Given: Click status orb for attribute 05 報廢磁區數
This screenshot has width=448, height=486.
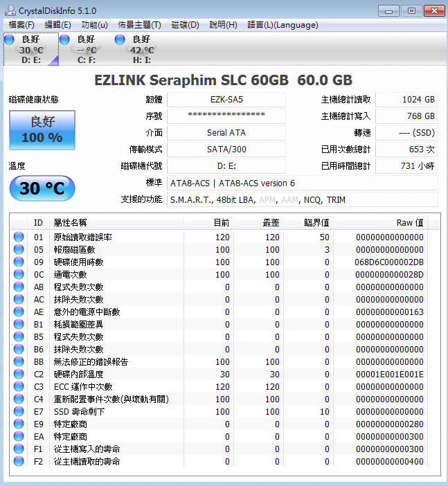Looking at the screenshot, I should tap(19, 249).
